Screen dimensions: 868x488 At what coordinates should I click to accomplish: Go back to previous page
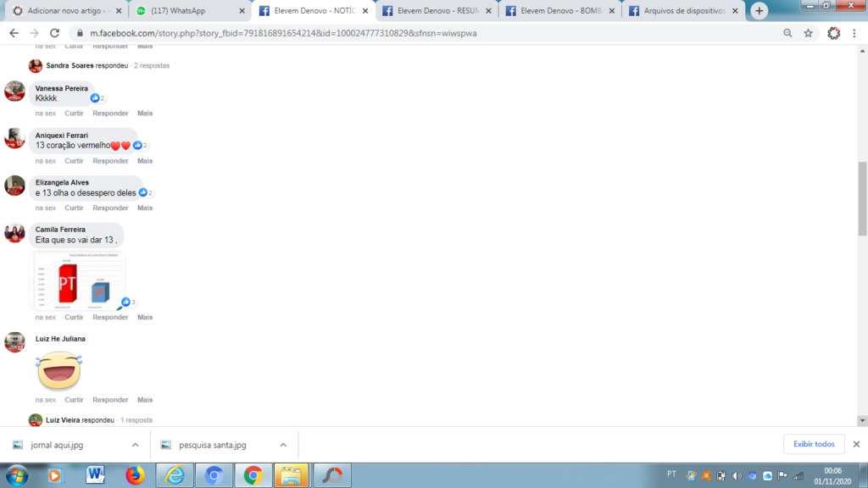(14, 33)
